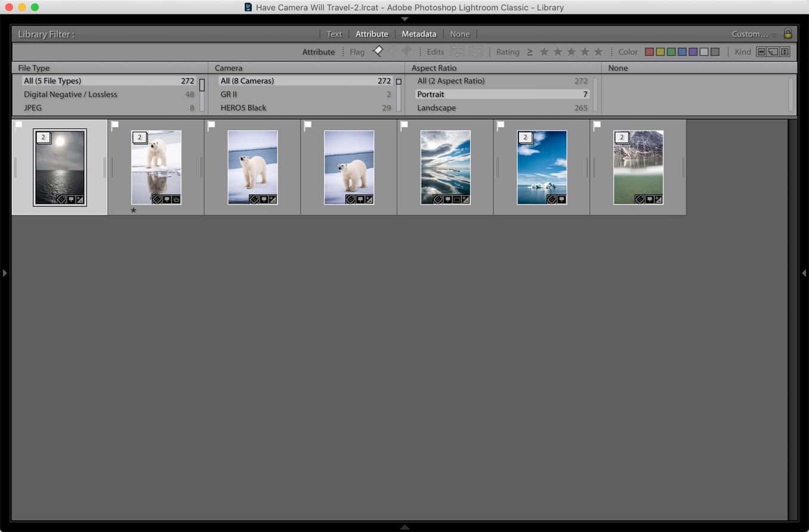Select second polar bear on snow thumbnail

coord(349,167)
